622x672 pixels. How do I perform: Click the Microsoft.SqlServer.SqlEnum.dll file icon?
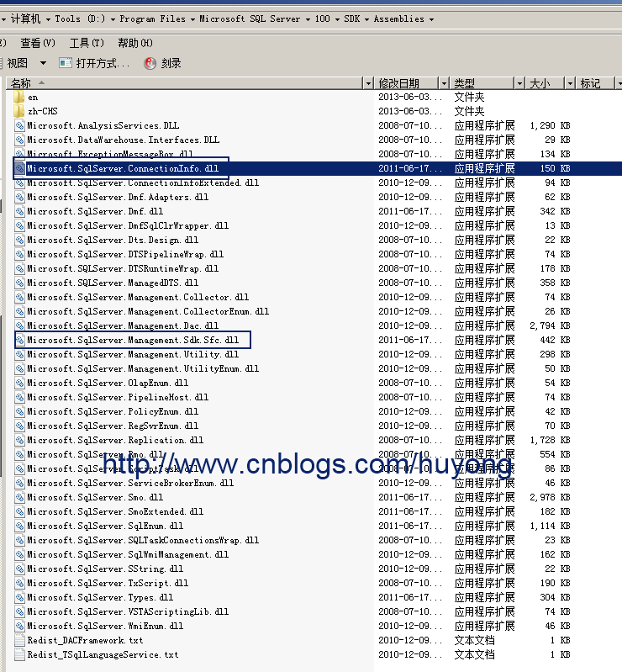click(19, 526)
